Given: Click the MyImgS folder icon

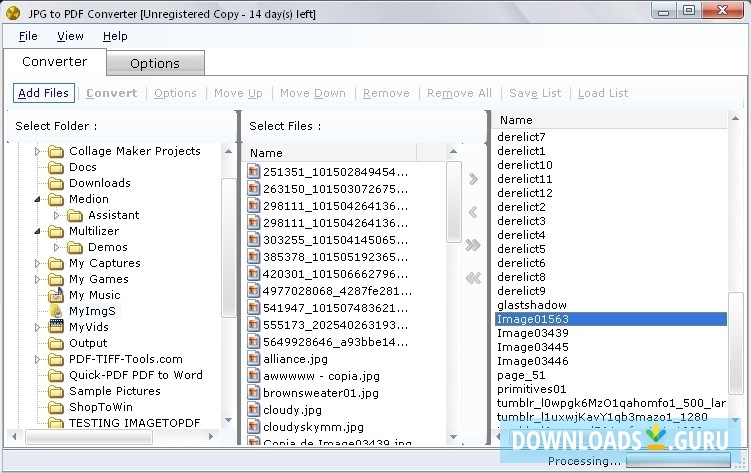Looking at the screenshot, I should 56,311.
